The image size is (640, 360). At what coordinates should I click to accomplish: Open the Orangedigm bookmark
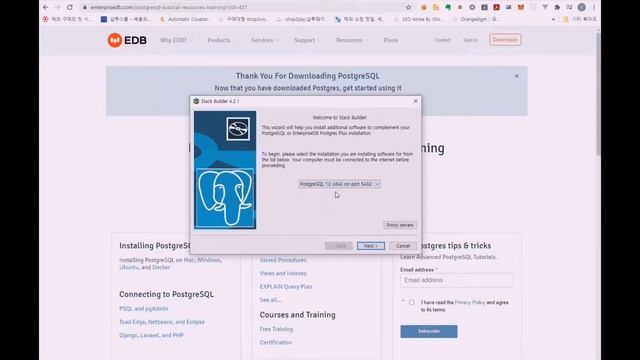[476, 19]
